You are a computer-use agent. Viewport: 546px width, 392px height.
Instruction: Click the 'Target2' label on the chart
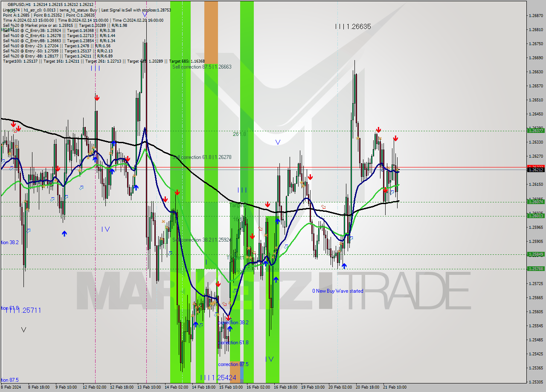[238, 205]
